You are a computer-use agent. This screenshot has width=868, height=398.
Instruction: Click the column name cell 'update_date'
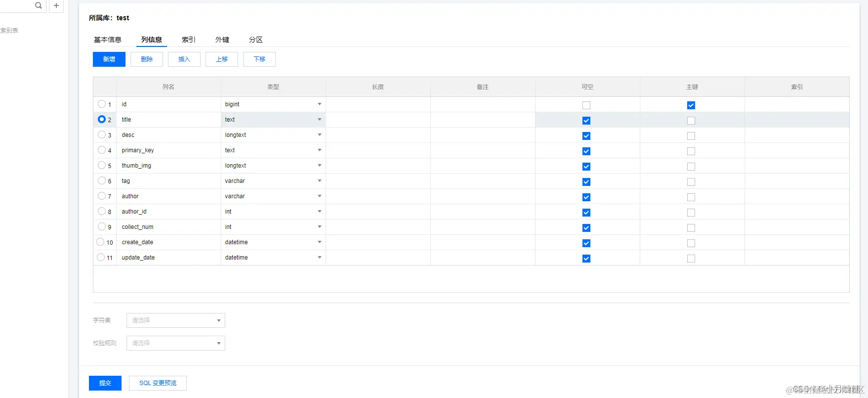coord(168,258)
